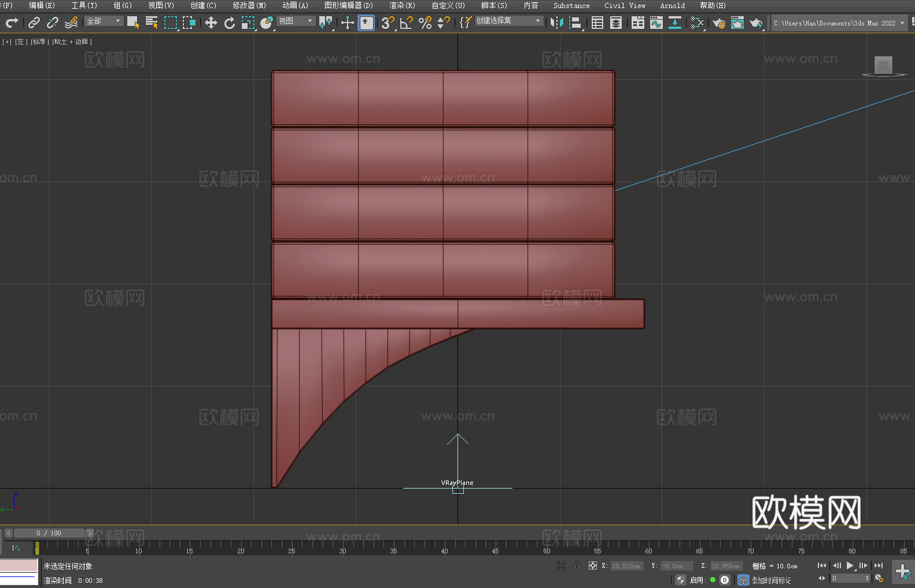Click Z coordinate field
Screen dimensions: 915x588
pyautogui.click(x=726, y=566)
